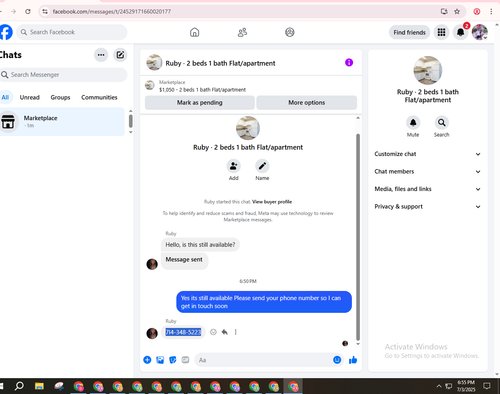Image resolution: width=500 pixels, height=394 pixels.
Task: Open the Groups icon in top navigation
Action: (290, 32)
